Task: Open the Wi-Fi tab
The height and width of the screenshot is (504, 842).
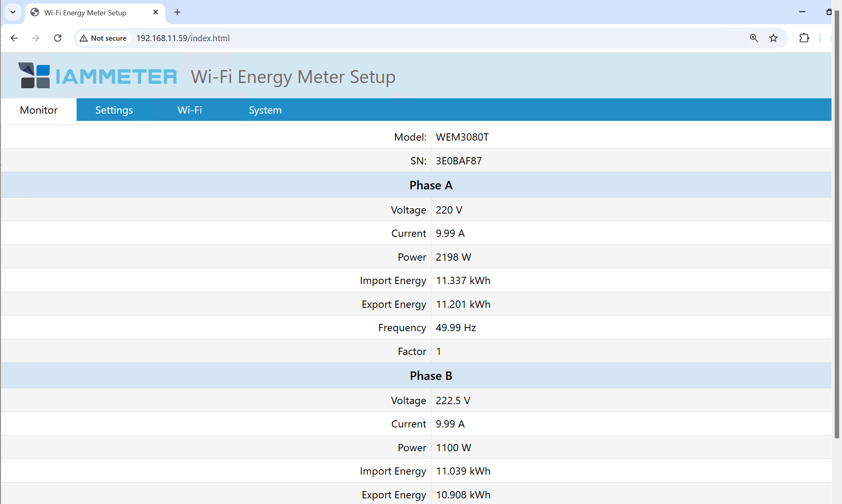Action: coord(189,110)
